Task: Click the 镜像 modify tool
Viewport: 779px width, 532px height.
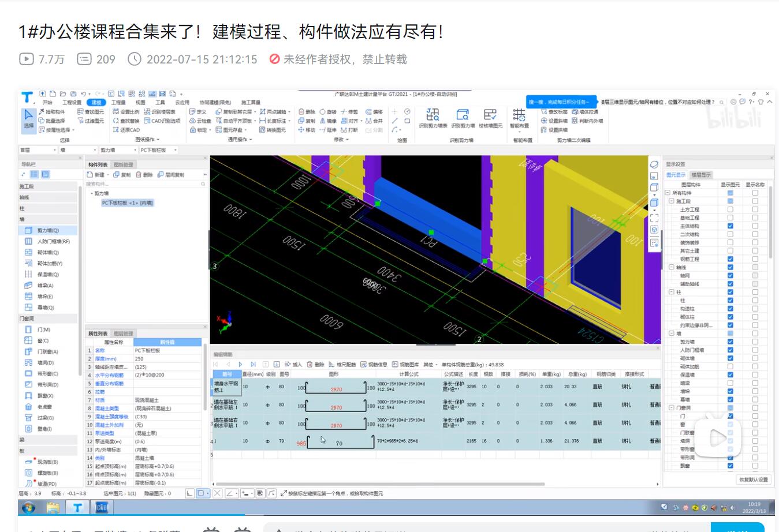Action: pos(328,121)
